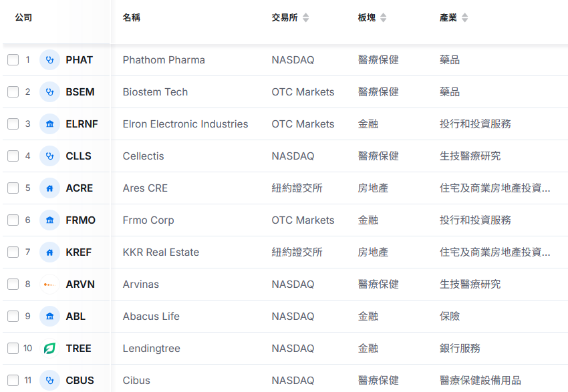Click the name Cibus
Screen dimensions: 568x392
click(x=136, y=381)
